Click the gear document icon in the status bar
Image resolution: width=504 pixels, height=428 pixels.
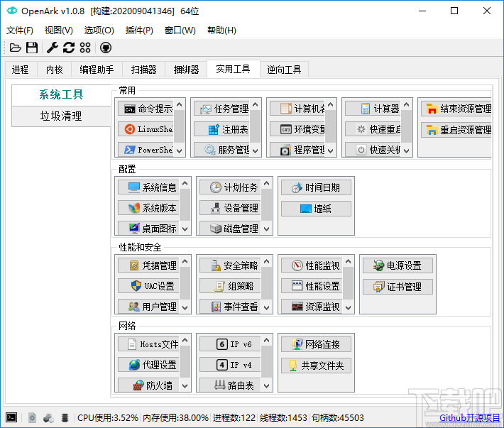click(x=32, y=417)
